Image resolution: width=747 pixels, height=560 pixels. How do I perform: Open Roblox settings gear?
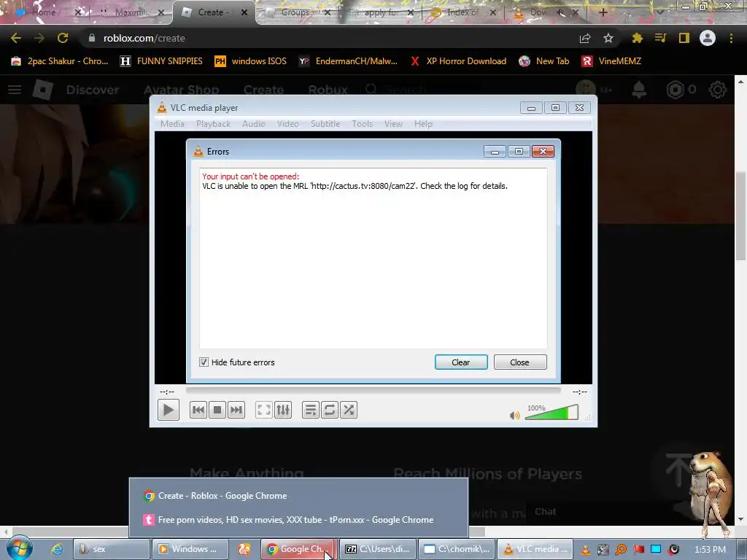tap(718, 90)
